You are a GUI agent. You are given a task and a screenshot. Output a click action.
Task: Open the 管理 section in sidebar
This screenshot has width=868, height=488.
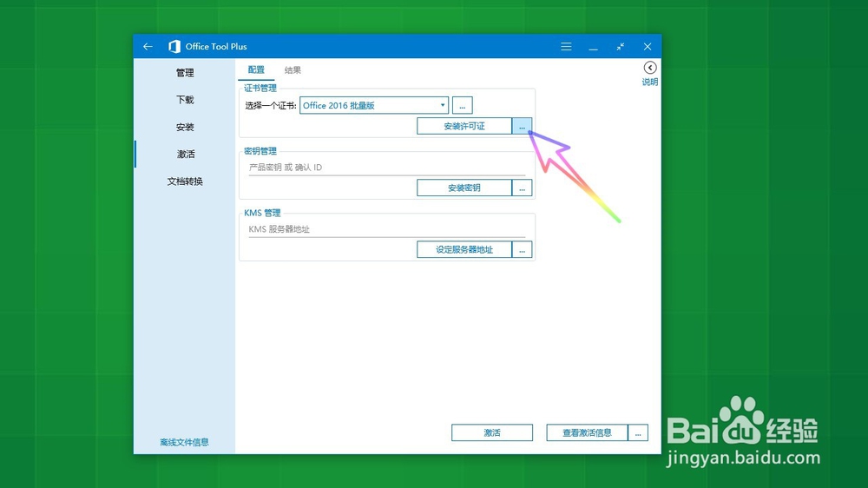pos(185,73)
